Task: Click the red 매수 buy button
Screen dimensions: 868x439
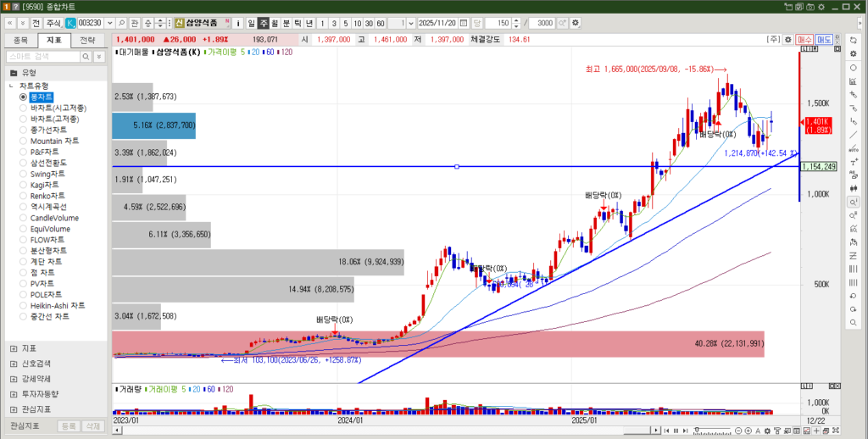Action: pos(804,39)
